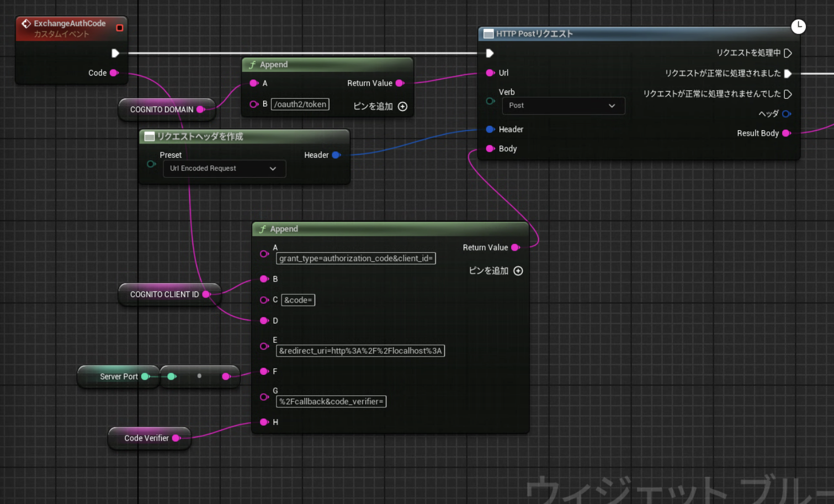The width and height of the screenshot is (834, 504).
Task: Click the Url input pin on HTTP Post
Action: click(490, 73)
